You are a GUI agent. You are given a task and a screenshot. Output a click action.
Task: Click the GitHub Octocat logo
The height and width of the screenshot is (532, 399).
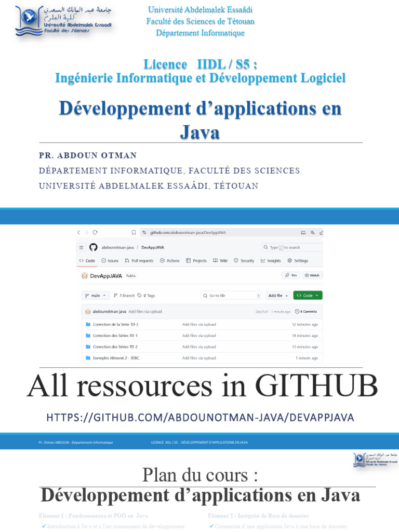(x=94, y=247)
